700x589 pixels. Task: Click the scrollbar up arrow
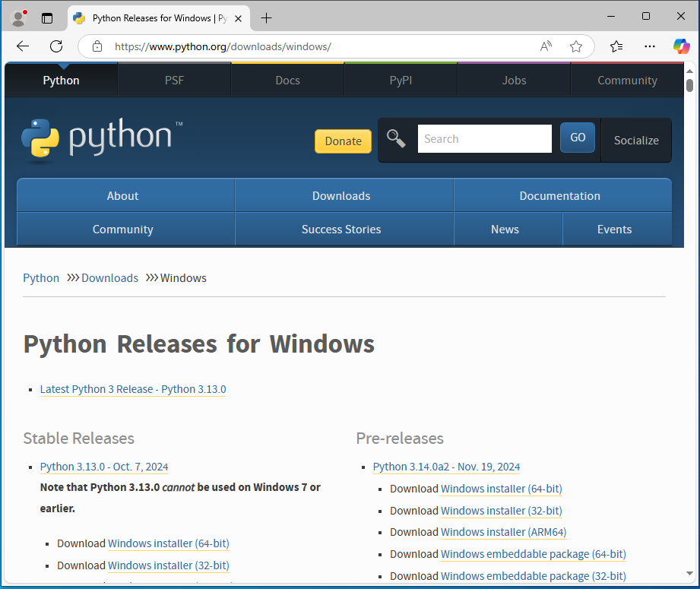pos(689,71)
